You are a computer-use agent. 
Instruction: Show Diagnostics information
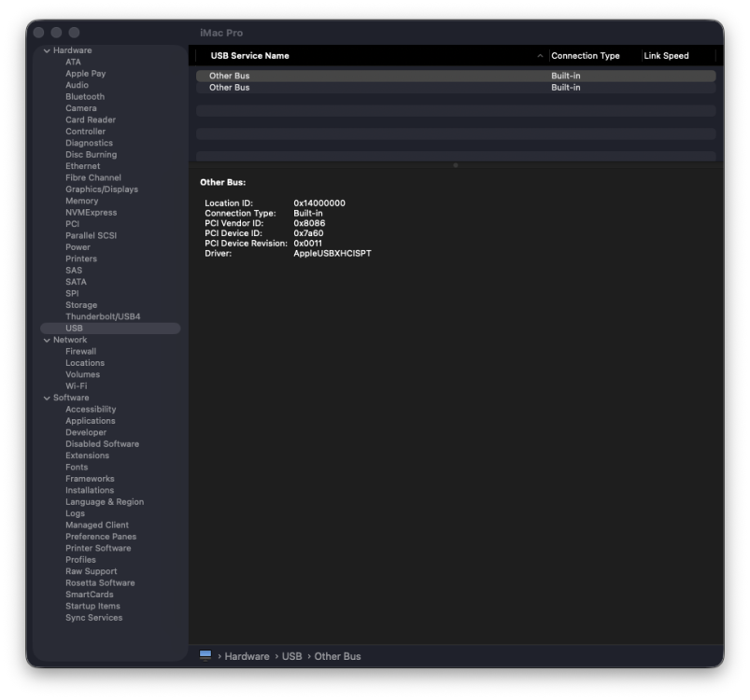click(x=89, y=143)
